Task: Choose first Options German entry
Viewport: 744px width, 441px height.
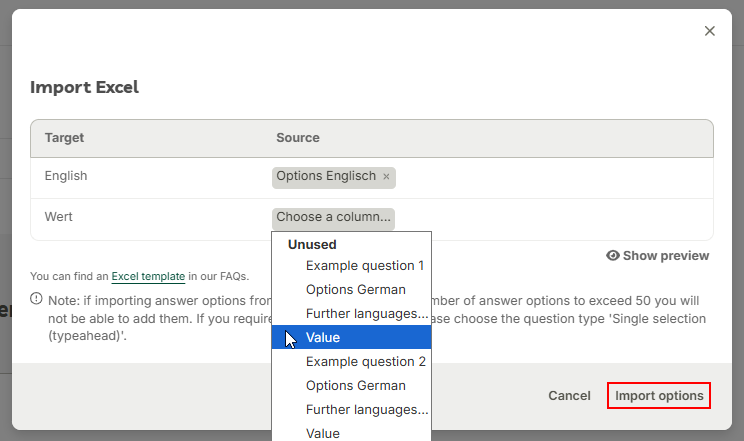Action: [352, 290]
